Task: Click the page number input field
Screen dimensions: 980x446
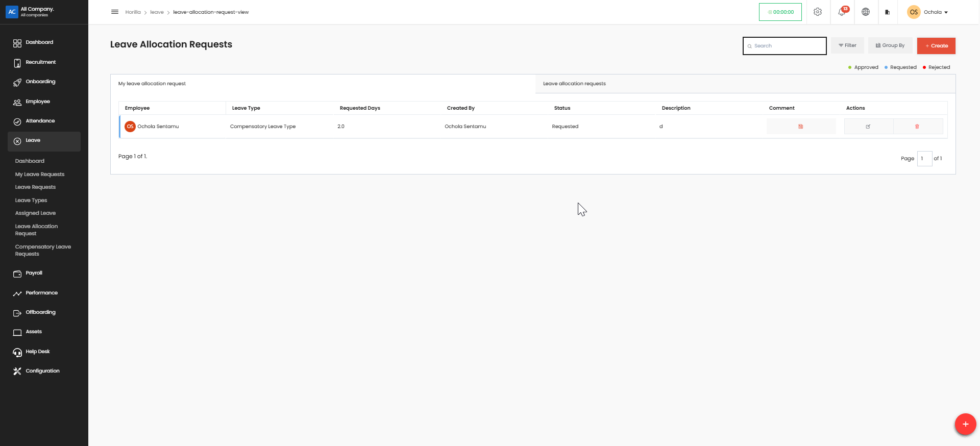Action: pos(924,159)
